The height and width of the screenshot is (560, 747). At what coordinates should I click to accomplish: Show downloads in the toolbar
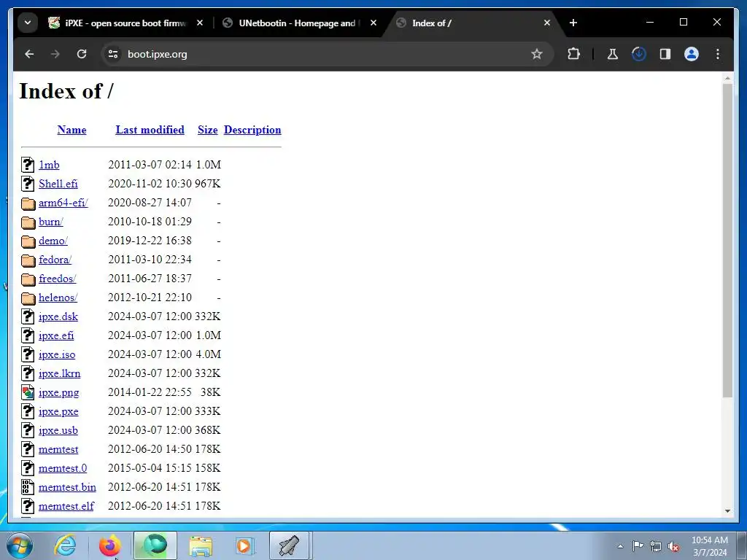tap(639, 54)
